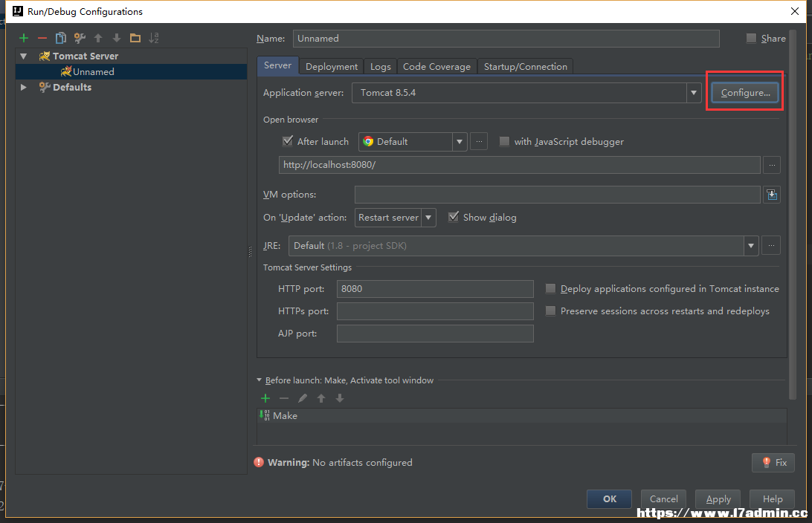This screenshot has height=523, width=812.
Task: Remove the selected configuration
Action: (x=42, y=38)
